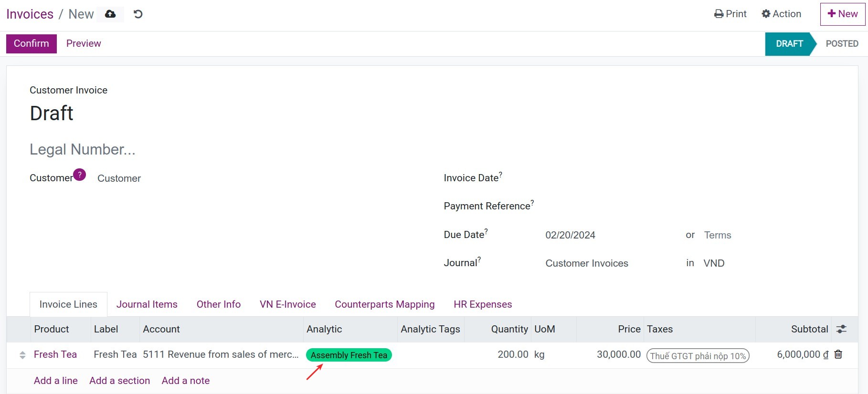Click the 5111 Revenue account cell
The width and height of the screenshot is (868, 394).
[x=221, y=354]
